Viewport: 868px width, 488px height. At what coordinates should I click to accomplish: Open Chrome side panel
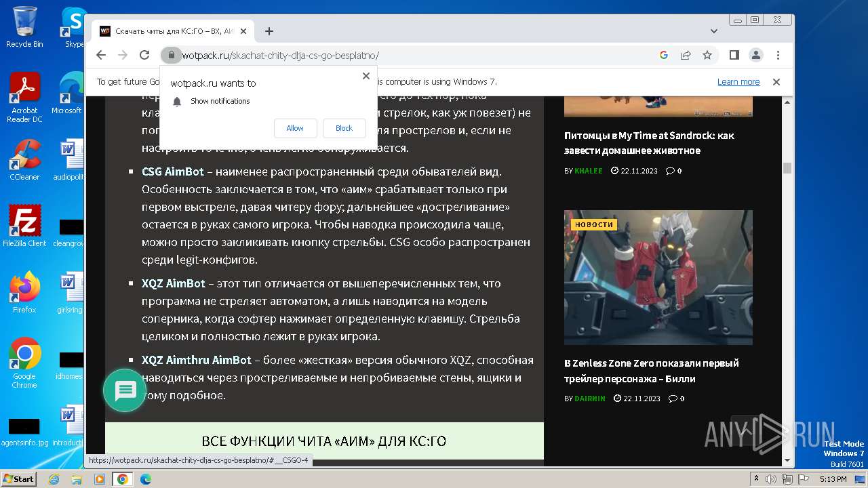click(734, 55)
